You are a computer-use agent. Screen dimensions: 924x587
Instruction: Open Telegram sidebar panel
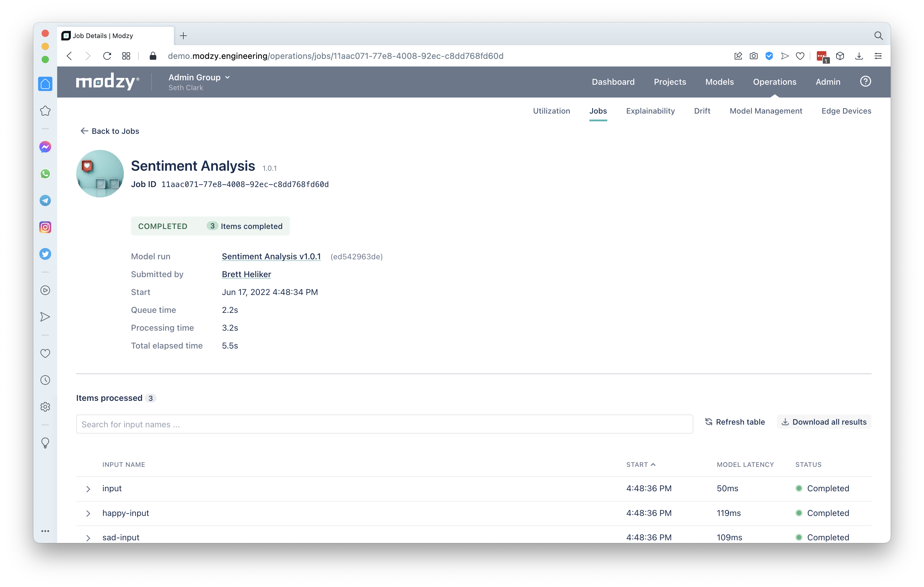coord(45,200)
